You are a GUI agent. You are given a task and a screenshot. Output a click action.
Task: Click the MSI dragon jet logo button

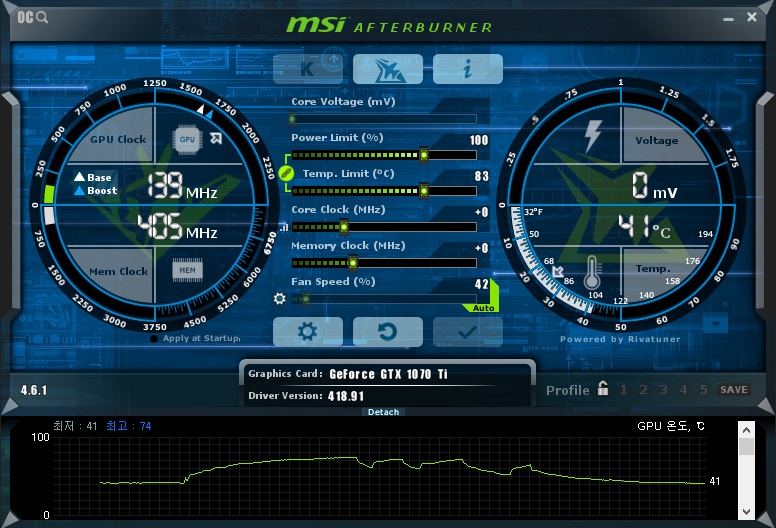388,69
